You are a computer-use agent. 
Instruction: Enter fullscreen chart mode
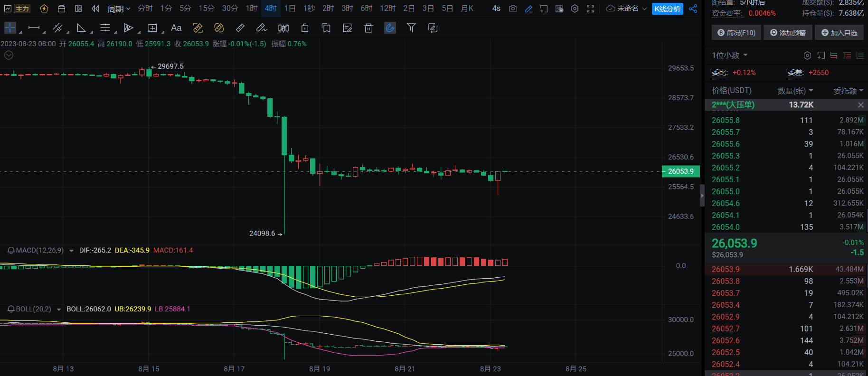point(590,9)
